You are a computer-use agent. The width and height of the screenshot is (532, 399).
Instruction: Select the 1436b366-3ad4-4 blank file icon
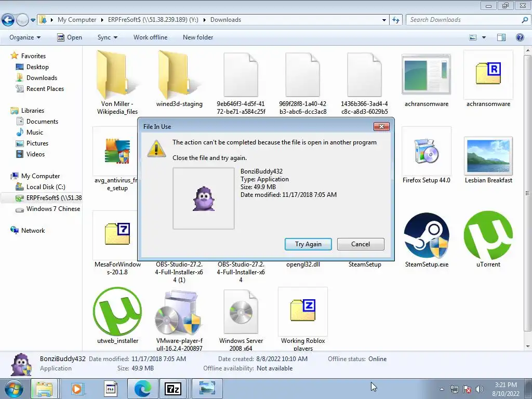[364, 75]
